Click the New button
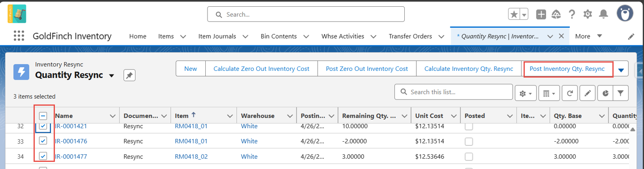 tap(191, 69)
